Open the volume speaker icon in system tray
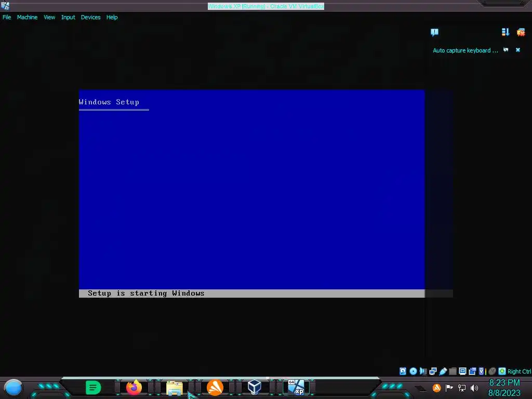 [474, 388]
